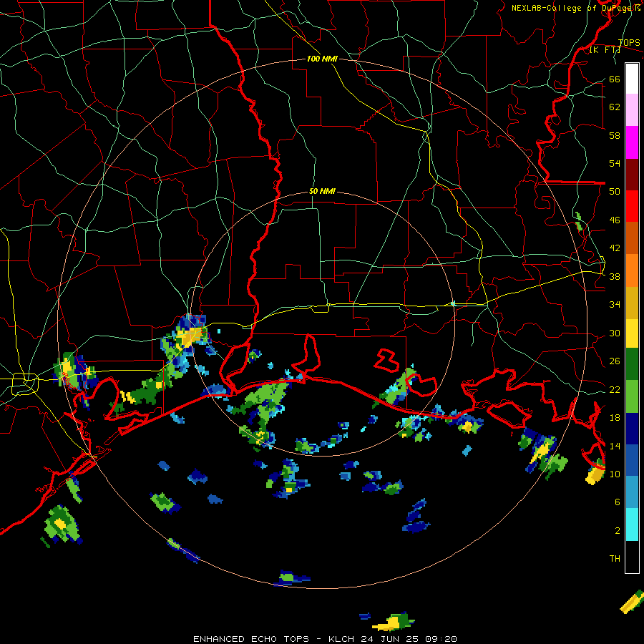Click the "50 NMI" range ring label
The image size is (644, 644).
click(x=322, y=191)
